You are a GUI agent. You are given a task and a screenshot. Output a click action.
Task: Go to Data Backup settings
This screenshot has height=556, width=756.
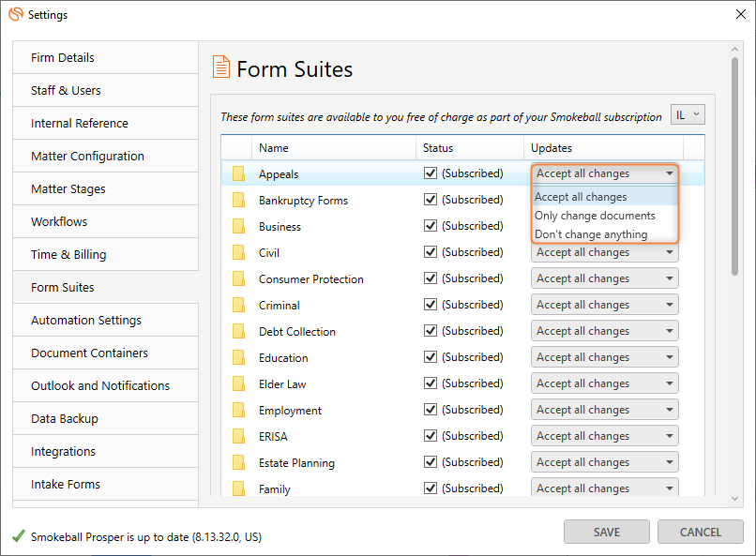tap(106, 418)
